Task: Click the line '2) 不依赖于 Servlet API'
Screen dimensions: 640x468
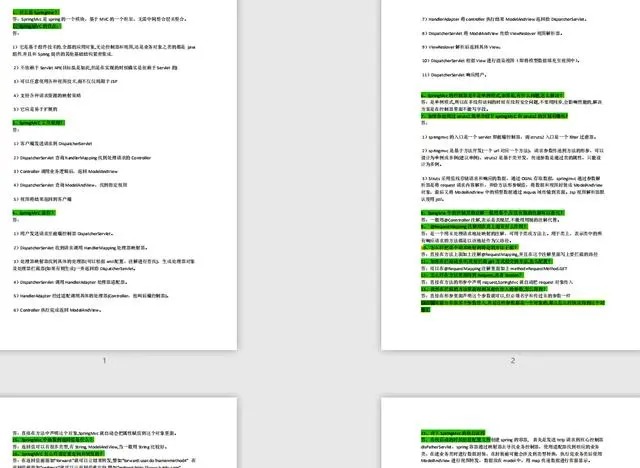Action: 95,68
